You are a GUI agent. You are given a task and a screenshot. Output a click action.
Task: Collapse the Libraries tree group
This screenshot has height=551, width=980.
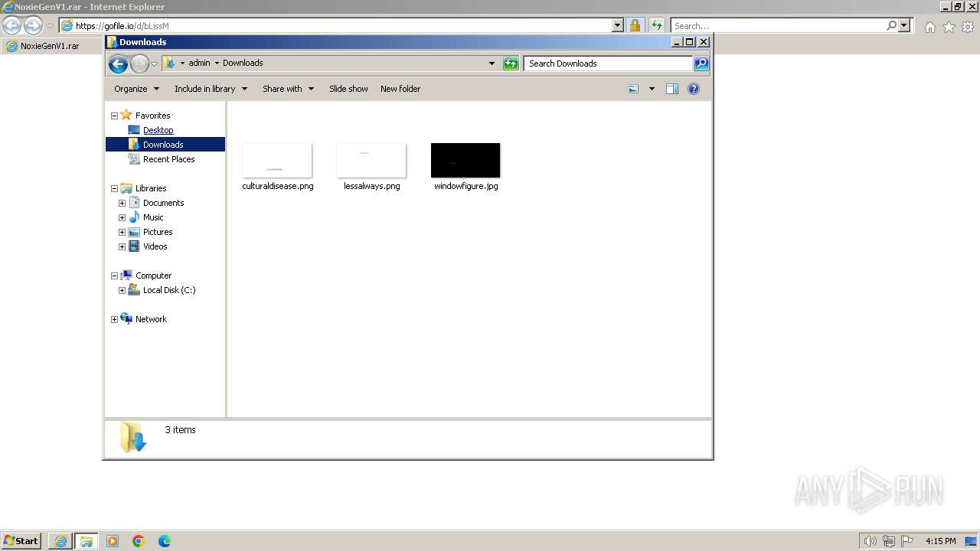pyautogui.click(x=114, y=188)
